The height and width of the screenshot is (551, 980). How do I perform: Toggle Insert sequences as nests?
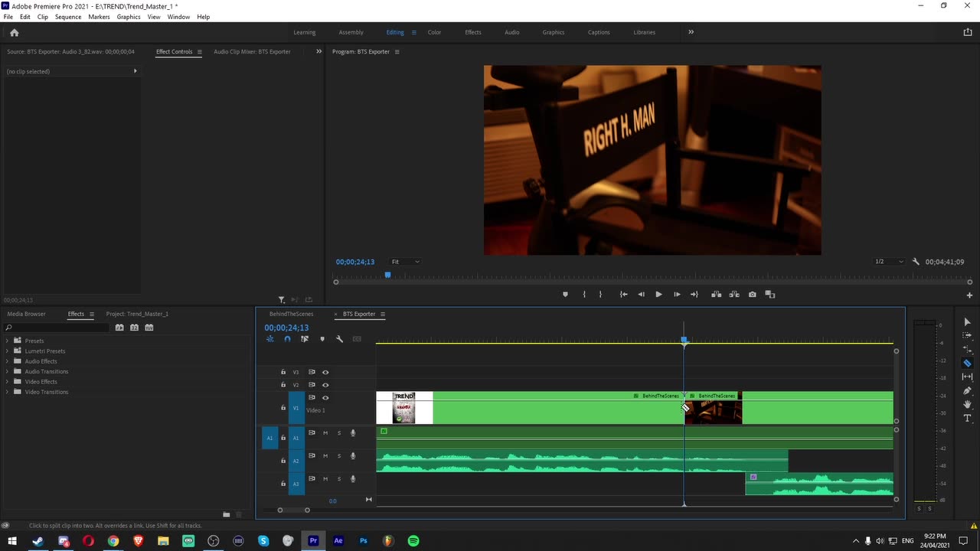[269, 339]
